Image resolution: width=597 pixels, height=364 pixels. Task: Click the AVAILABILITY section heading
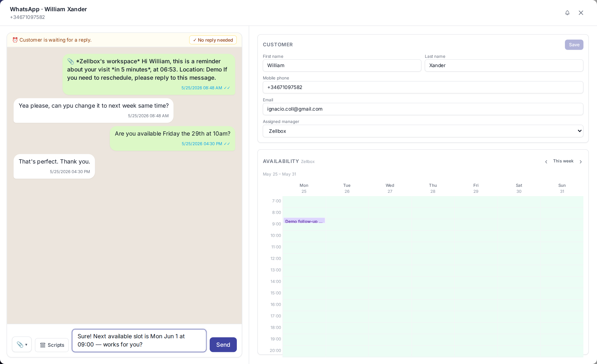pos(281,161)
